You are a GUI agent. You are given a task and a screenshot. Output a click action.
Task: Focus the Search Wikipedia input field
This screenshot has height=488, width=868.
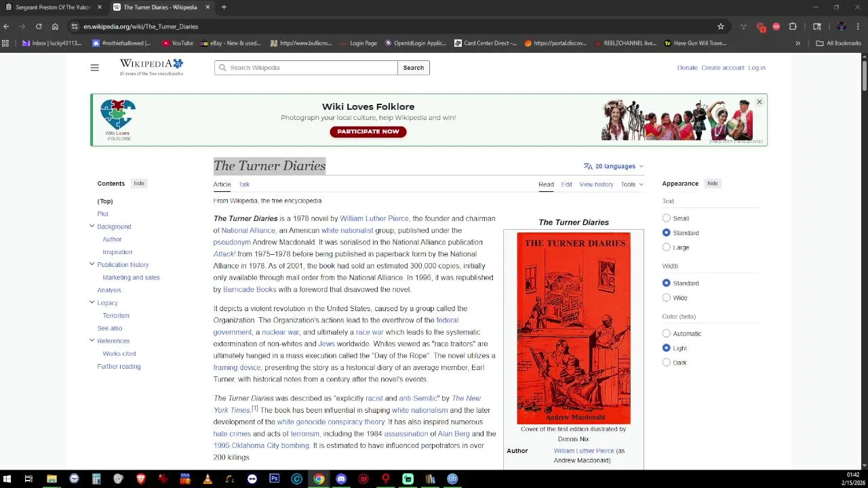306,68
